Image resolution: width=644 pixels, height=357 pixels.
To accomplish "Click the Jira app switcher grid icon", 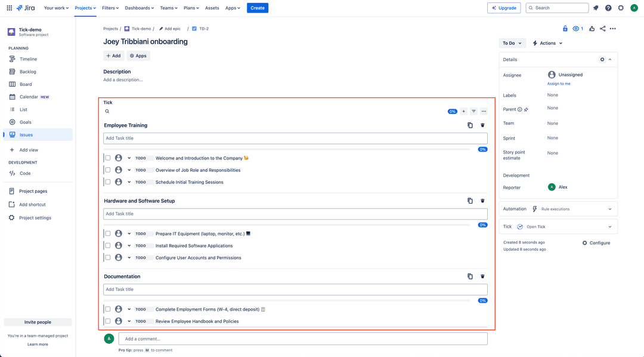I will (10, 8).
